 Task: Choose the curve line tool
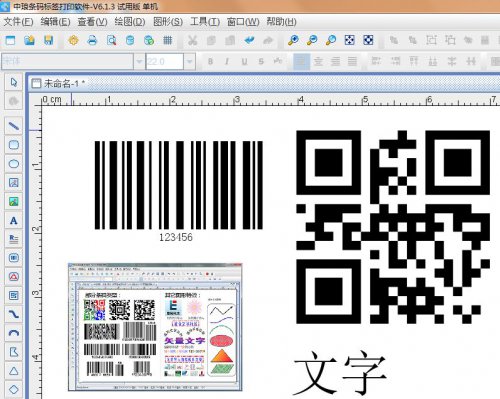coord(14,314)
